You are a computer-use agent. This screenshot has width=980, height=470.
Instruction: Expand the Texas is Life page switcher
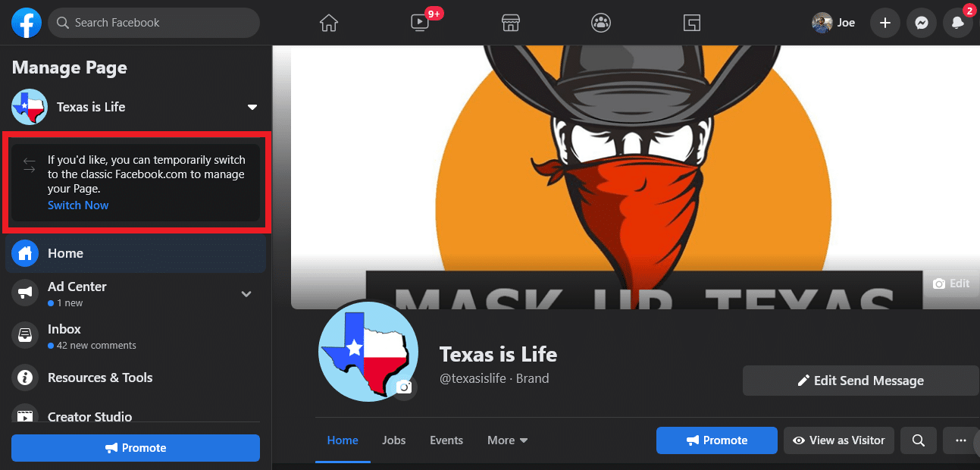pos(252,108)
